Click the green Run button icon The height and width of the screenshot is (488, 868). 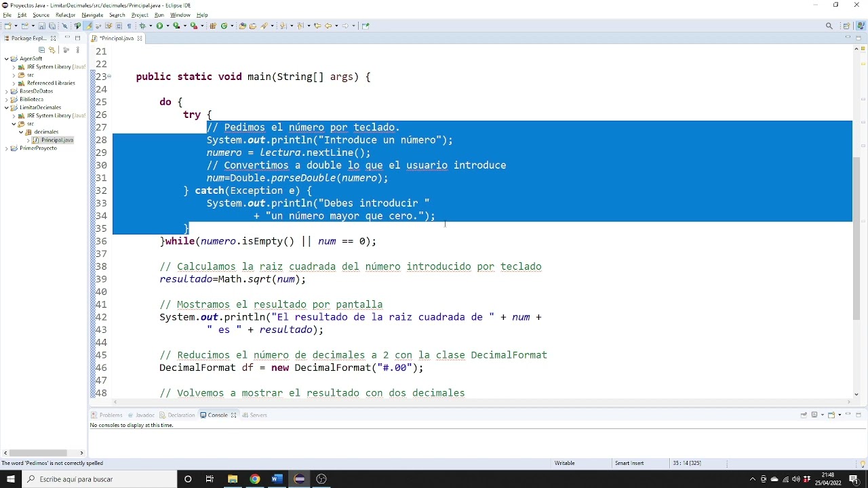(159, 26)
